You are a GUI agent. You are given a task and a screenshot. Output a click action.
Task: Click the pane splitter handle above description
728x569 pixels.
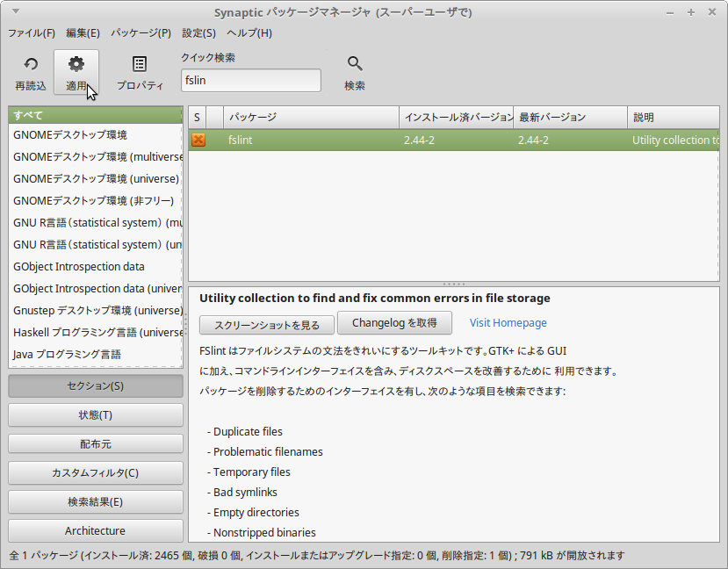coord(454,284)
